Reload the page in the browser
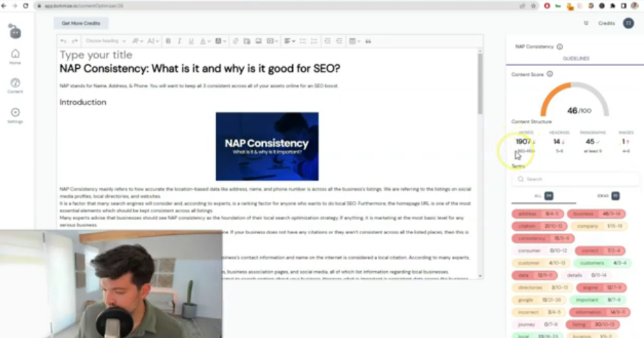Screen dimensions: 644x338 25,6
